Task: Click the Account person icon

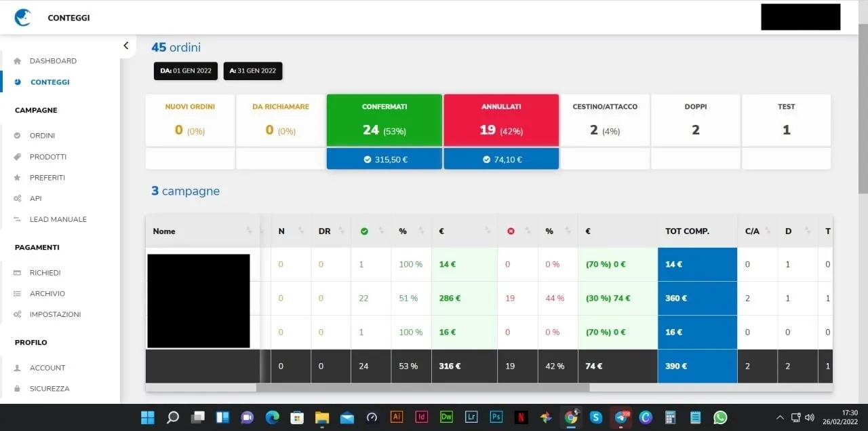Action: (18, 368)
